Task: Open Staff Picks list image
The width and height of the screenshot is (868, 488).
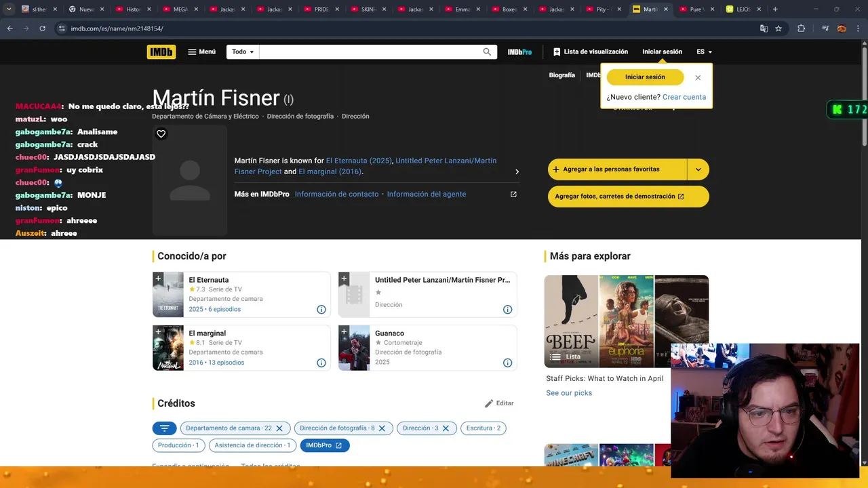Action: [627, 321]
